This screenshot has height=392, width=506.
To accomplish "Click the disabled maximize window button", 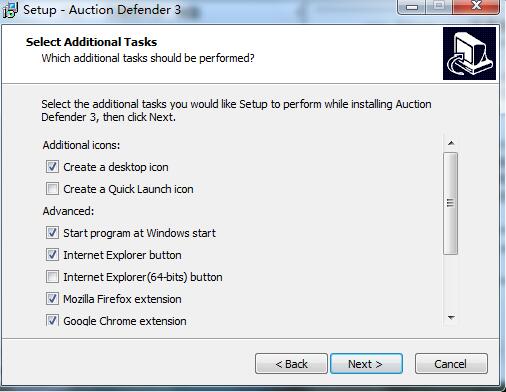I will [x=439, y=6].
